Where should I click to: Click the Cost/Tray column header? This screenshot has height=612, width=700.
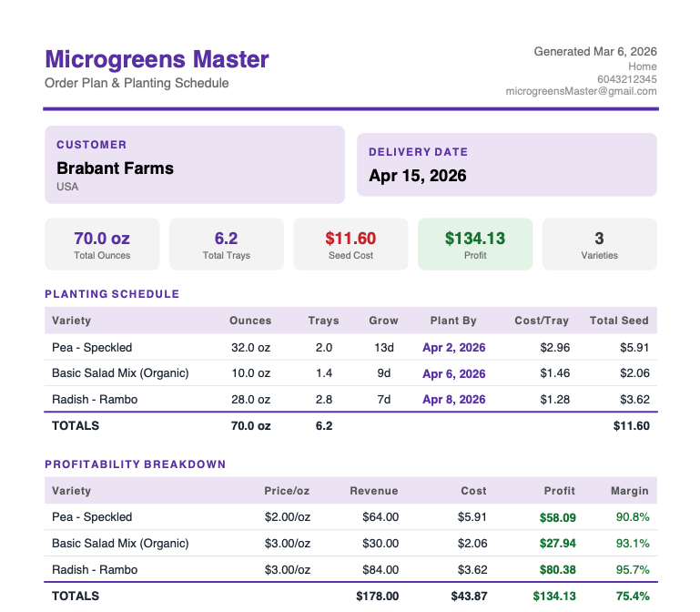click(543, 321)
